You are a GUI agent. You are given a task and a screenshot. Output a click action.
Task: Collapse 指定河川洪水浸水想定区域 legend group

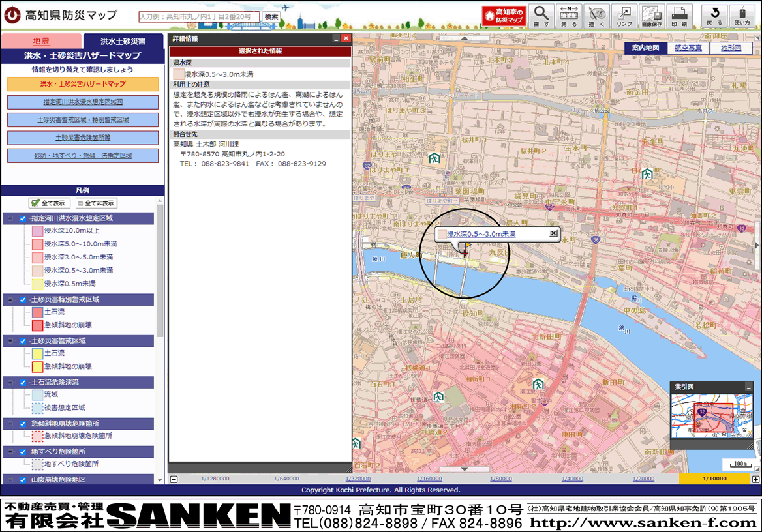(10, 218)
